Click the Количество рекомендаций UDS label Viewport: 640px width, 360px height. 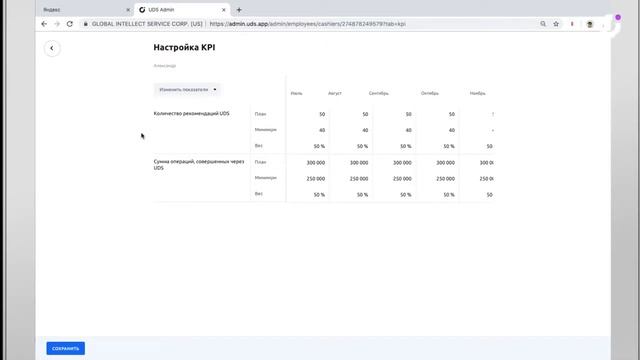click(191, 113)
